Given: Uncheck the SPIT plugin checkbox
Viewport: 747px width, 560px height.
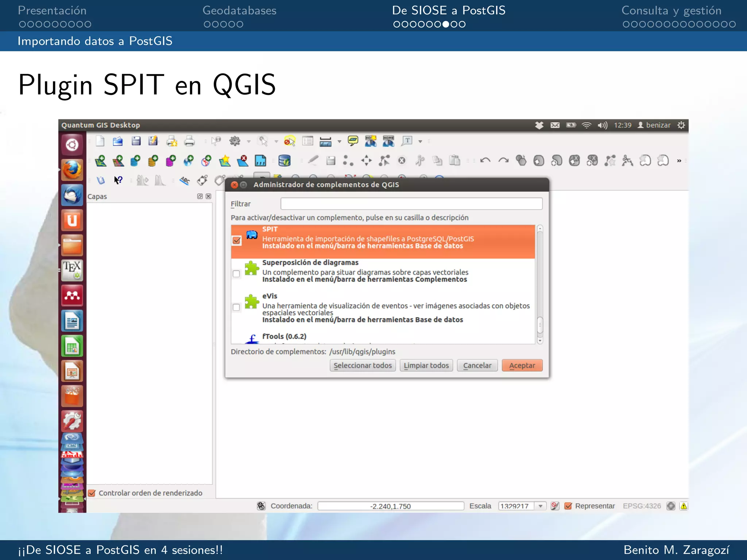Looking at the screenshot, I should click(x=237, y=240).
